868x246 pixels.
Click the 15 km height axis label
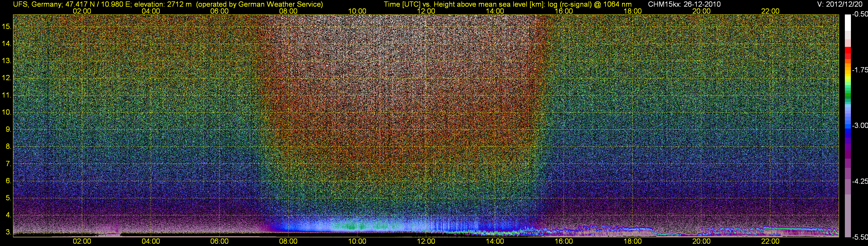(x=7, y=26)
